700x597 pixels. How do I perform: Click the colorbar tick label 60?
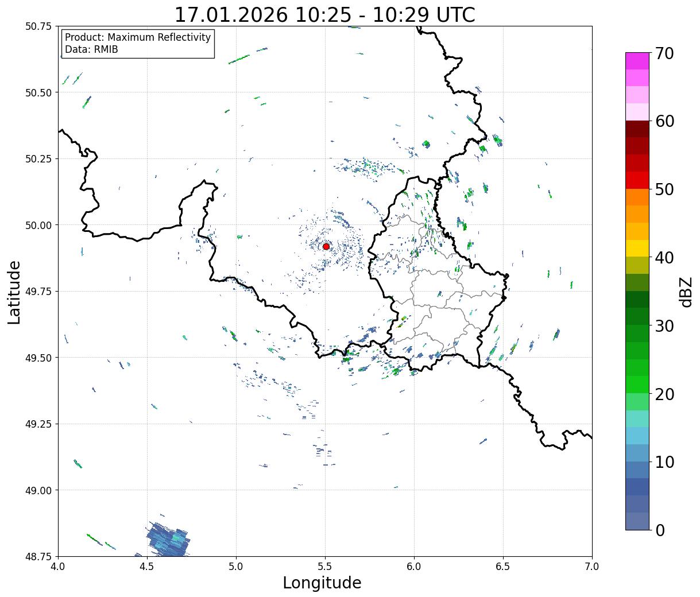[x=664, y=121]
